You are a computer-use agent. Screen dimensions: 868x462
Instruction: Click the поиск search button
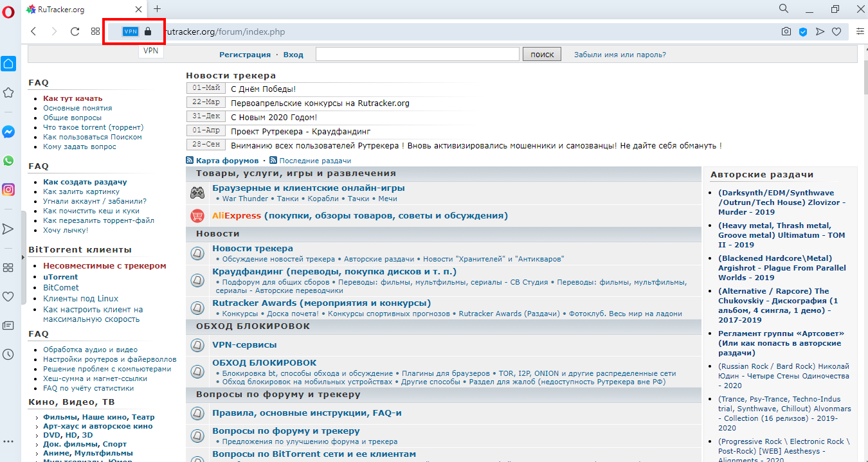(542, 55)
